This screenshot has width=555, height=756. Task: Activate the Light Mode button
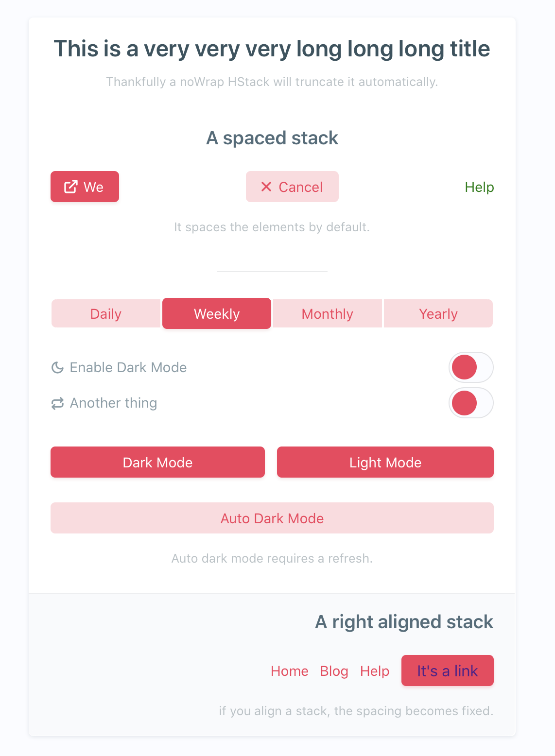tap(385, 463)
